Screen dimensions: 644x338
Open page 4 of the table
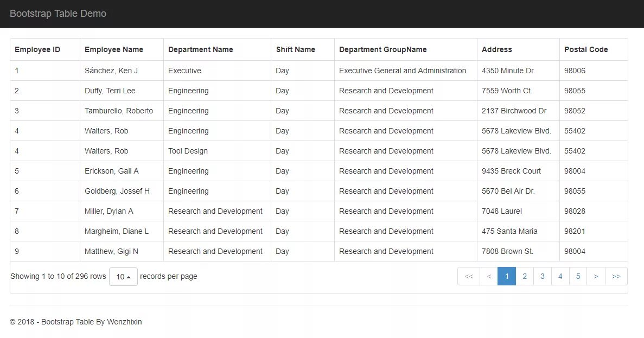click(x=560, y=276)
